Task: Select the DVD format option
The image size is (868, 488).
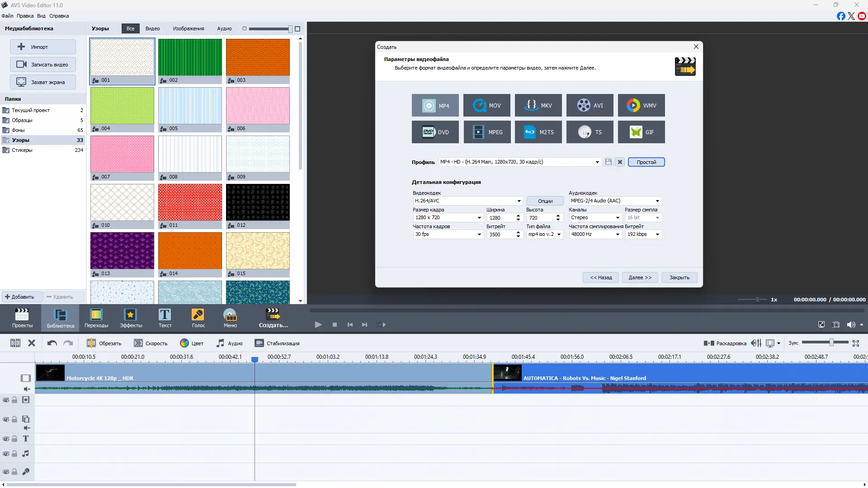Action: tap(435, 132)
